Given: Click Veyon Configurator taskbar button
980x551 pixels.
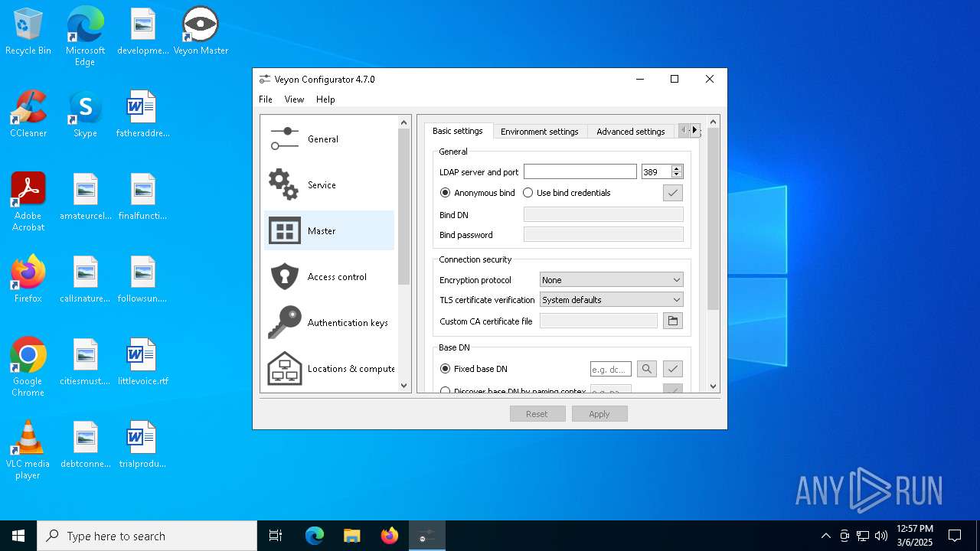Looking at the screenshot, I should pyautogui.click(x=426, y=536).
